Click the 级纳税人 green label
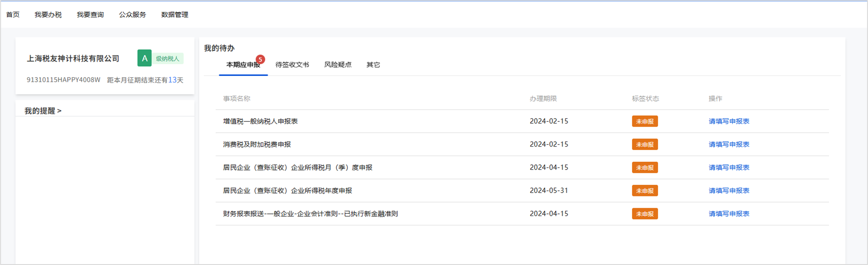Screen dimensions: 868x265 [x=168, y=59]
